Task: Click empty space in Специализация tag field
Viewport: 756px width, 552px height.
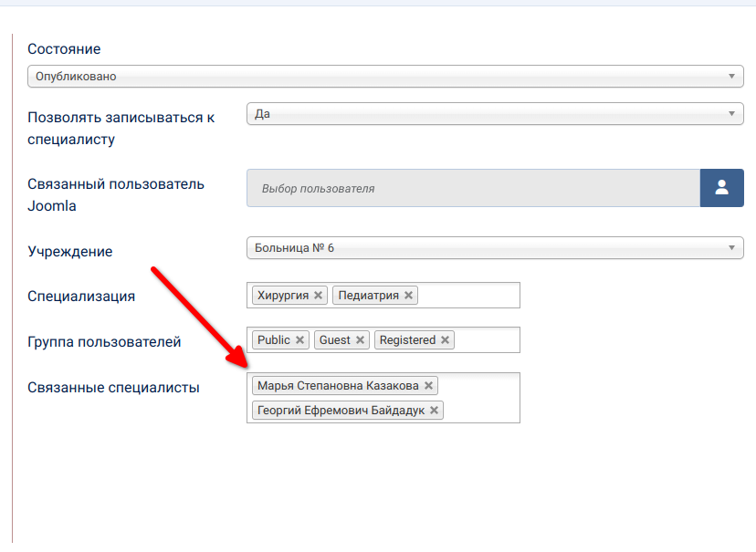Action: coord(470,296)
